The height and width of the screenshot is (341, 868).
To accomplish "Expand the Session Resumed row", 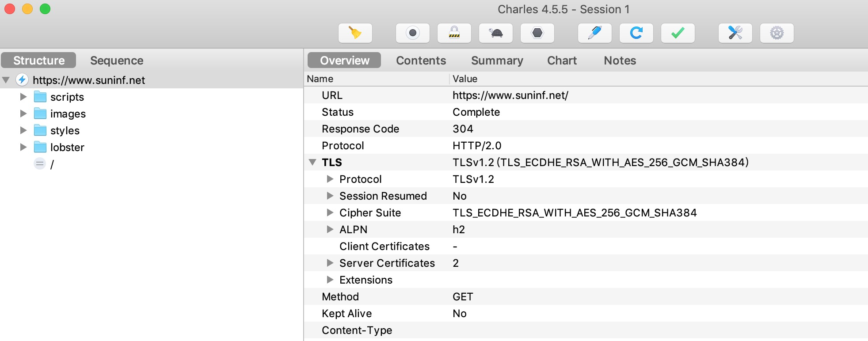I will pyautogui.click(x=330, y=196).
